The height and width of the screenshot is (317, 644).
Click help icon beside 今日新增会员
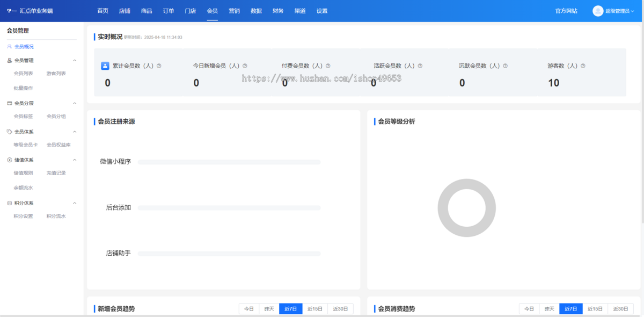coord(245,66)
